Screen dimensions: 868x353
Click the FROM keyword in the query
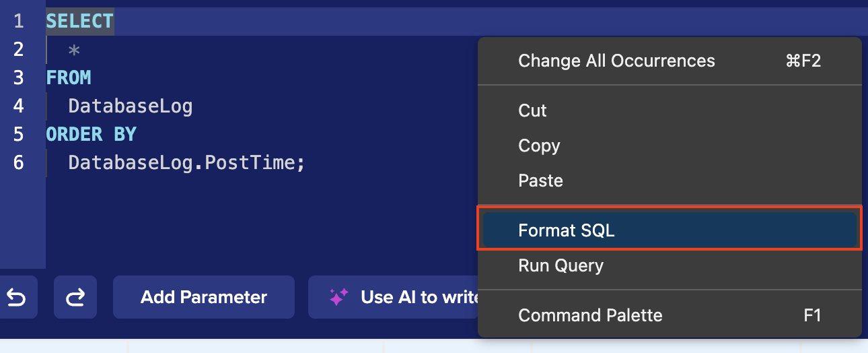(x=69, y=77)
